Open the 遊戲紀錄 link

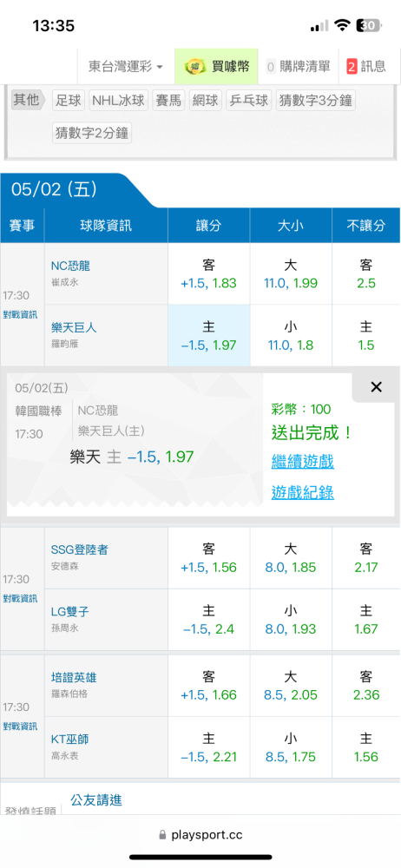[x=302, y=492]
